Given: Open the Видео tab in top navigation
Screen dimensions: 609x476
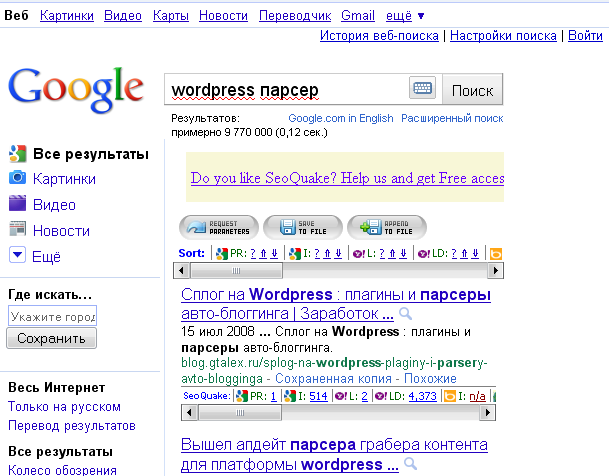Looking at the screenshot, I should point(123,16).
